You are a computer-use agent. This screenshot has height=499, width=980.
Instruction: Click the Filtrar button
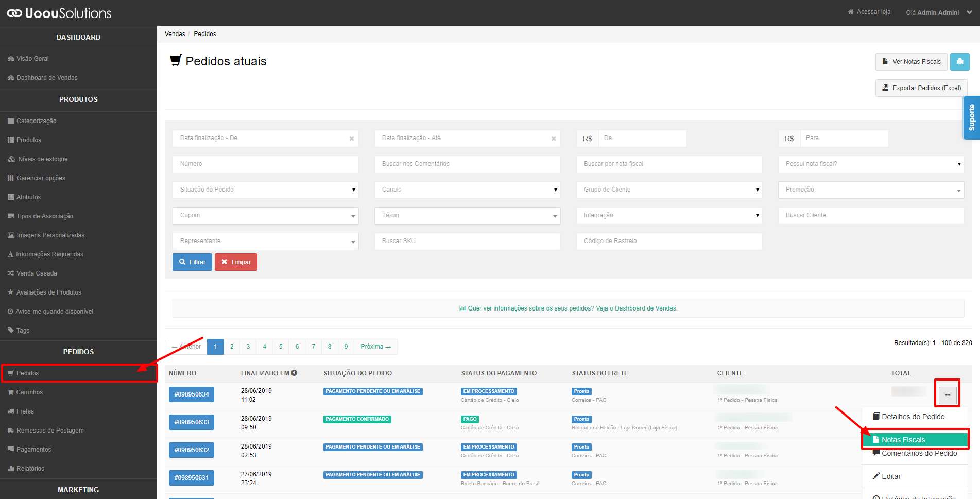(192, 262)
